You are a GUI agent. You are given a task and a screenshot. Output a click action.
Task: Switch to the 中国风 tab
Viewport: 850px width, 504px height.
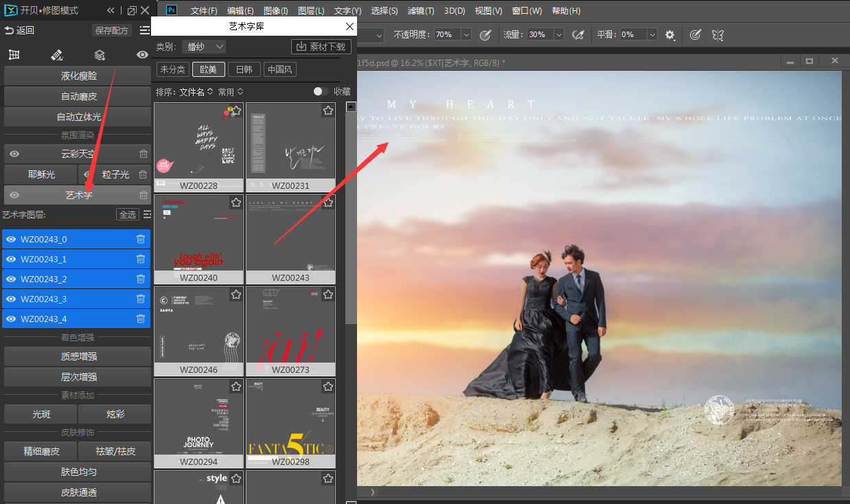280,69
